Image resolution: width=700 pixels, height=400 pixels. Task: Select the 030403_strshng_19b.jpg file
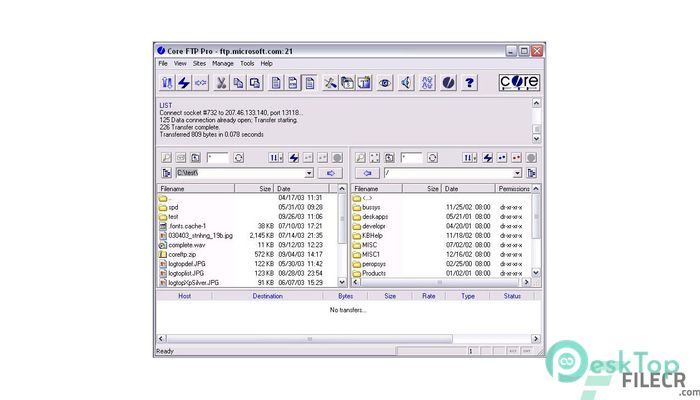pyautogui.click(x=200, y=236)
